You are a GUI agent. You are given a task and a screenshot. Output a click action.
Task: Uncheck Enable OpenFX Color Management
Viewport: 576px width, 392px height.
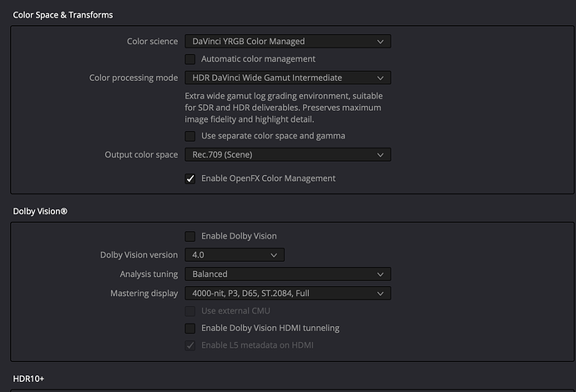tap(190, 178)
